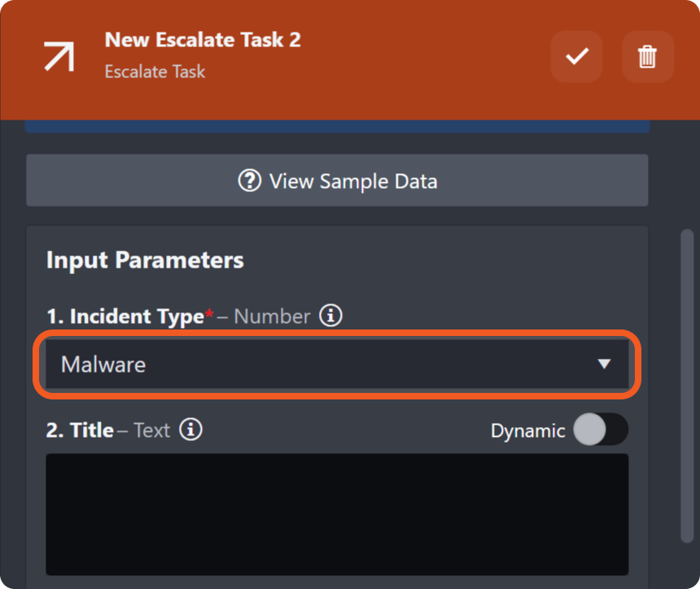Click the question mark icon for sample data

pyautogui.click(x=249, y=181)
